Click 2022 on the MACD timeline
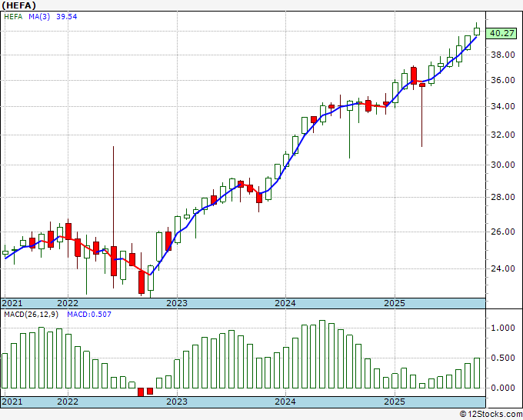This screenshot has height=420, width=523. tap(68, 402)
